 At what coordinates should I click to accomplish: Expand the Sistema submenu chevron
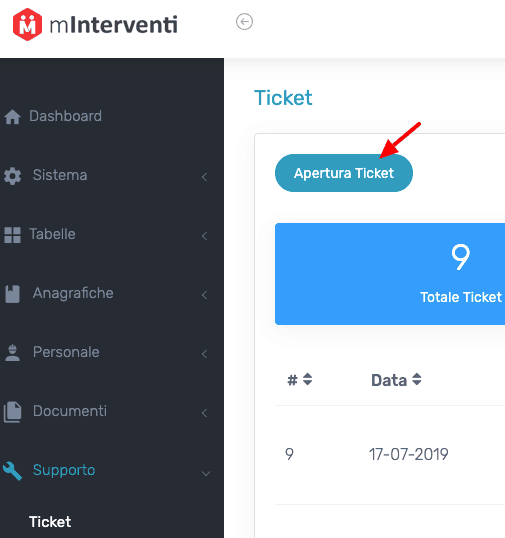click(204, 177)
